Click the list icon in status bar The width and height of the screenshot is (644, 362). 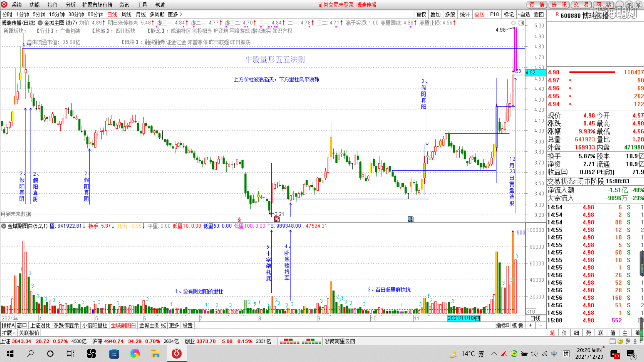click(x=612, y=341)
